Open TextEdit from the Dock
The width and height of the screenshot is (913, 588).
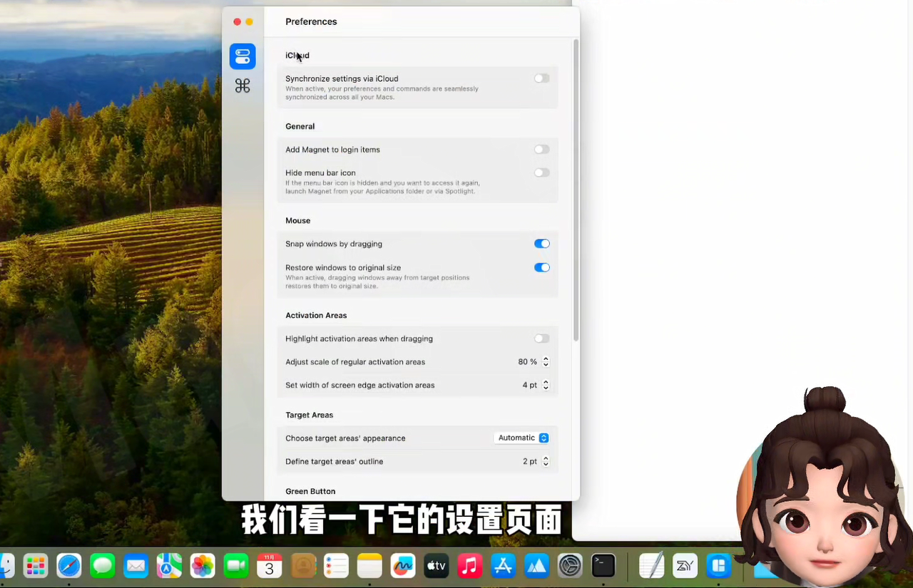(652, 566)
